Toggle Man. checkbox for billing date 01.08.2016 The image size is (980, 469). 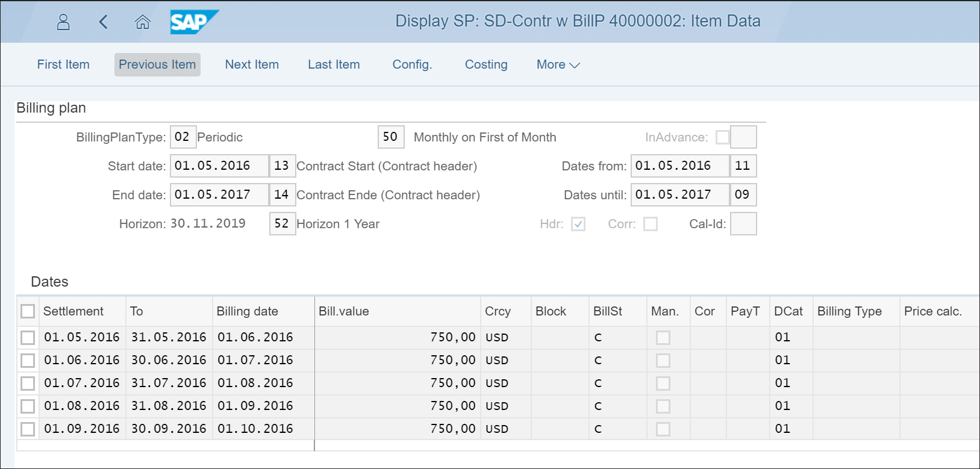[663, 384]
